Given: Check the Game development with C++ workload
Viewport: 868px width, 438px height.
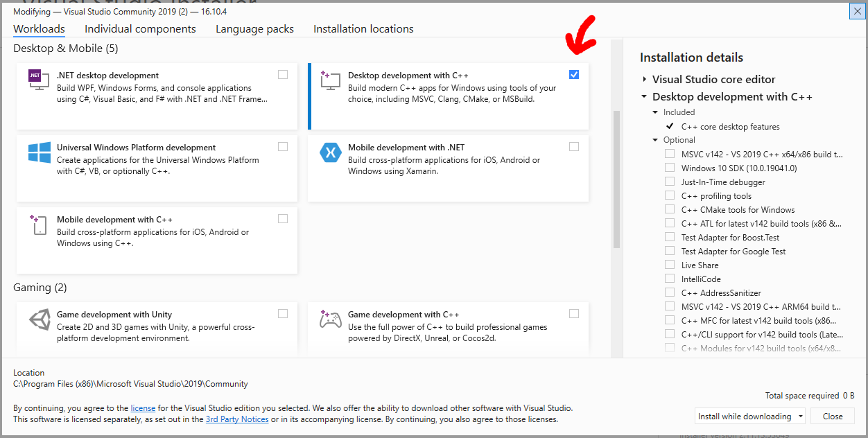Looking at the screenshot, I should (x=574, y=314).
